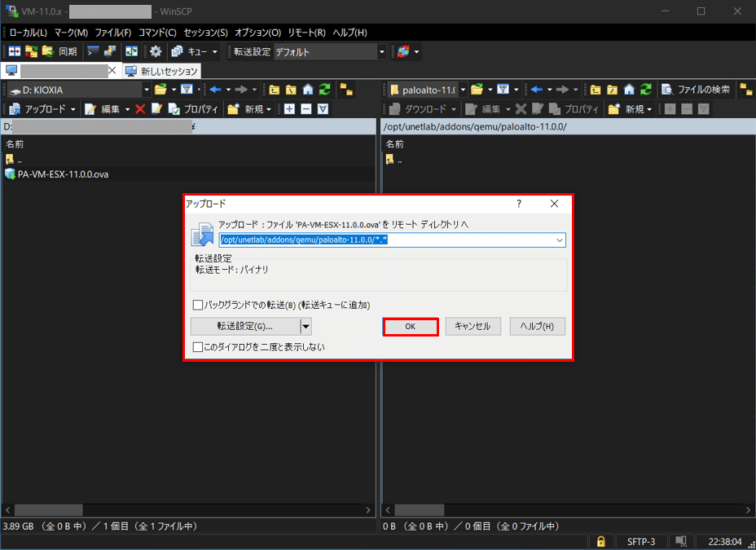This screenshot has width=756, height=550.
Task: Open local directory folder icon
Action: click(161, 90)
